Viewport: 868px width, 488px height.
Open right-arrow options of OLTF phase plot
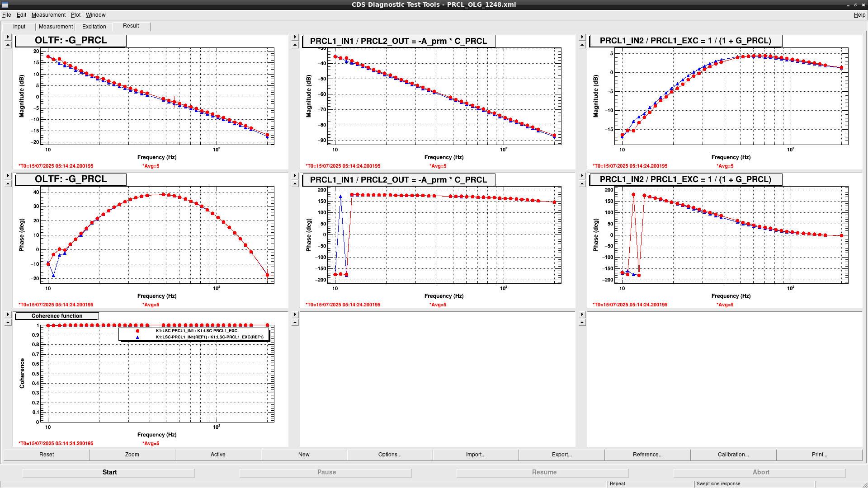[8, 176]
